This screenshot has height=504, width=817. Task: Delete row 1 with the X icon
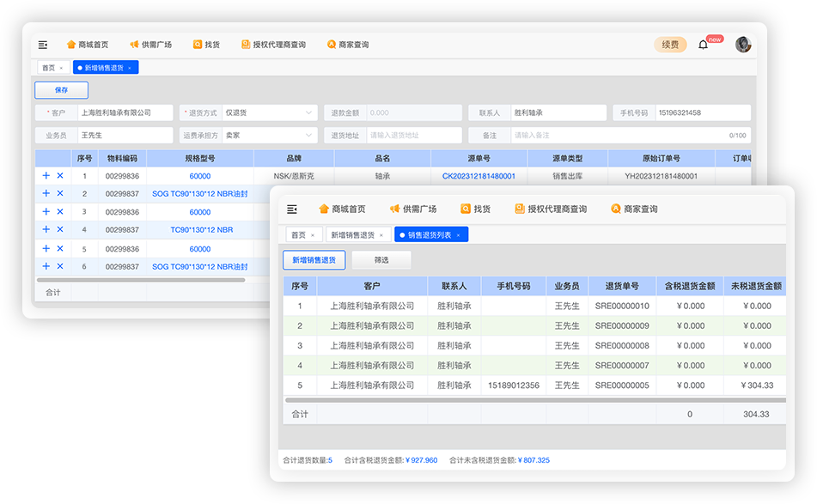click(x=60, y=176)
